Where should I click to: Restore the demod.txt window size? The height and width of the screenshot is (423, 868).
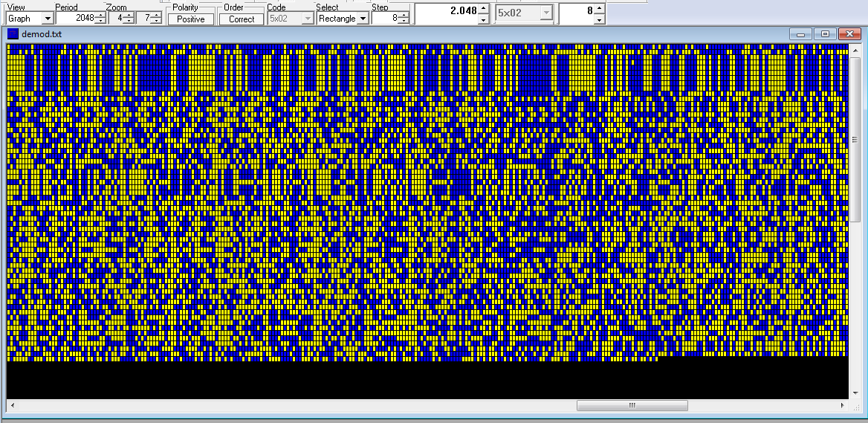click(825, 33)
